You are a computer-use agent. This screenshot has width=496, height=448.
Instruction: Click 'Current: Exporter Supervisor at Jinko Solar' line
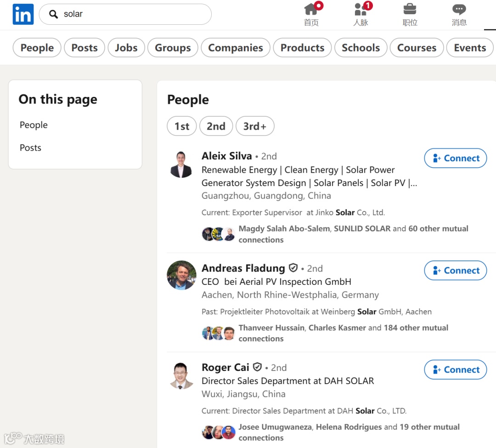(293, 213)
